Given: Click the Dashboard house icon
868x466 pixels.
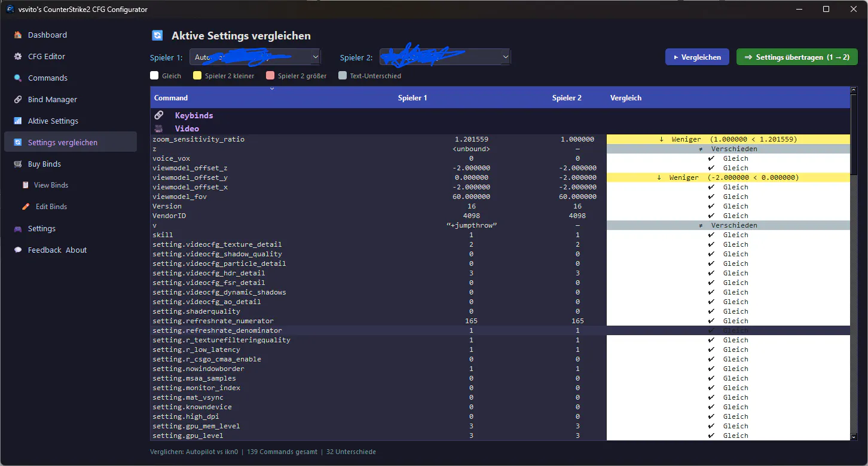Looking at the screenshot, I should [x=18, y=35].
